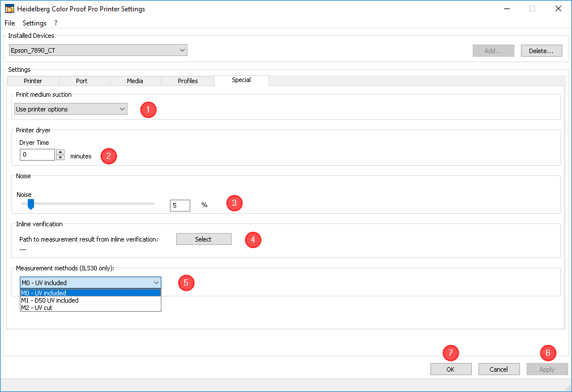572x392 pixels.
Task: Increase Dryer Time with up arrow
Action: tap(61, 152)
